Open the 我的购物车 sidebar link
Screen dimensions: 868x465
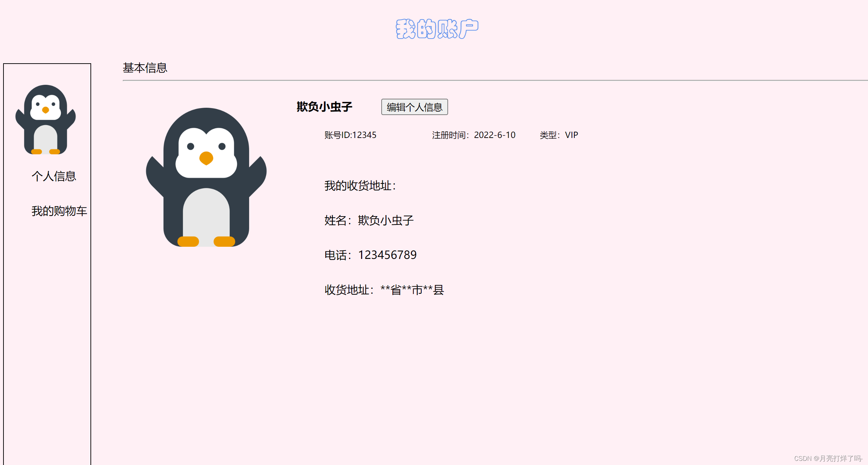pos(59,211)
